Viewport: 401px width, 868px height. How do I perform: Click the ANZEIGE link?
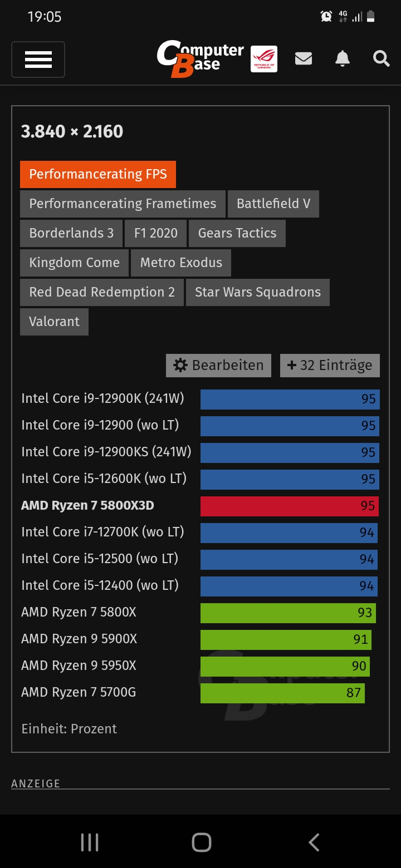point(36,783)
